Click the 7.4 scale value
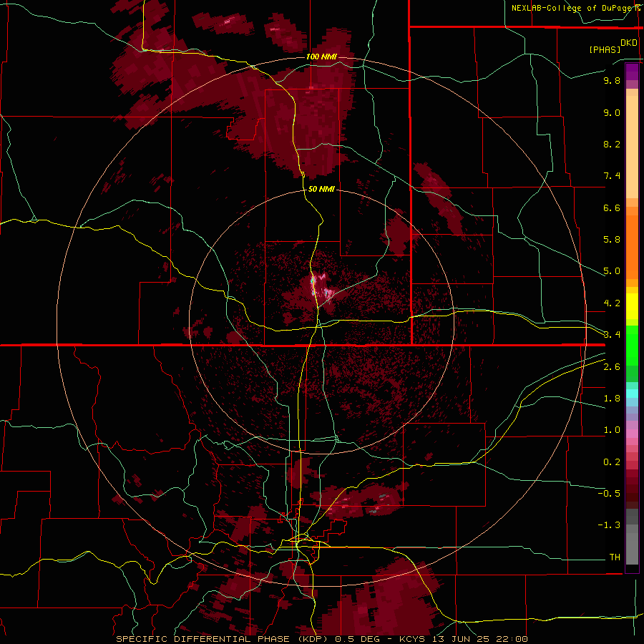Image resolution: width=644 pixels, height=644 pixels. [612, 176]
